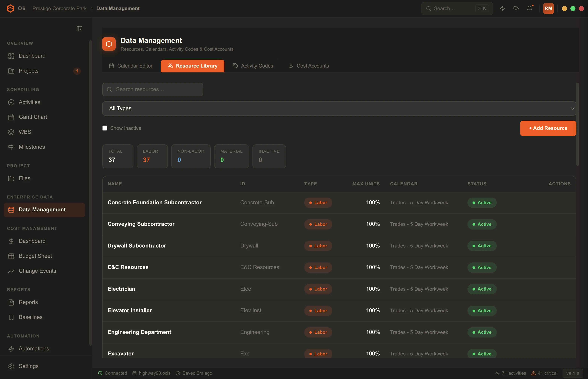Click the 71 activities status entry
The width and height of the screenshot is (588, 379).
point(511,373)
